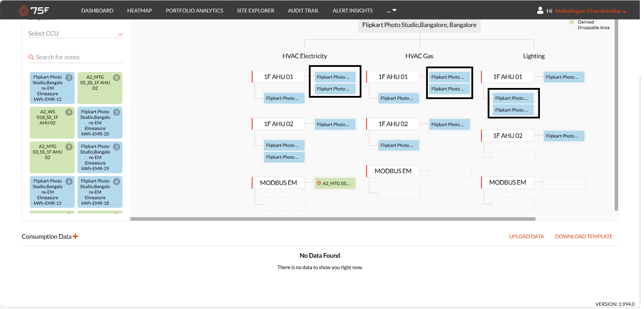644x309 pixels.
Task: Open SITE EXPLORER
Action: point(256,10)
